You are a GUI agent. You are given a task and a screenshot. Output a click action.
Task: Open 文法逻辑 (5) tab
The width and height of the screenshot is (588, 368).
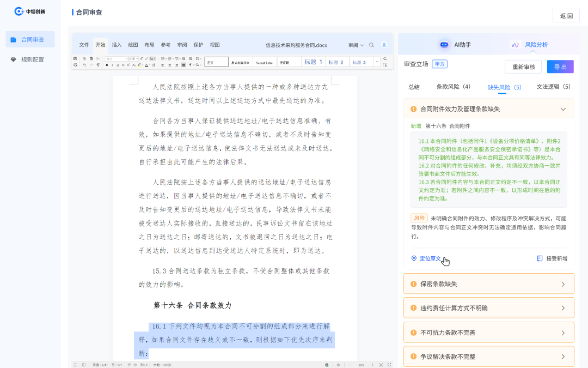pos(553,87)
